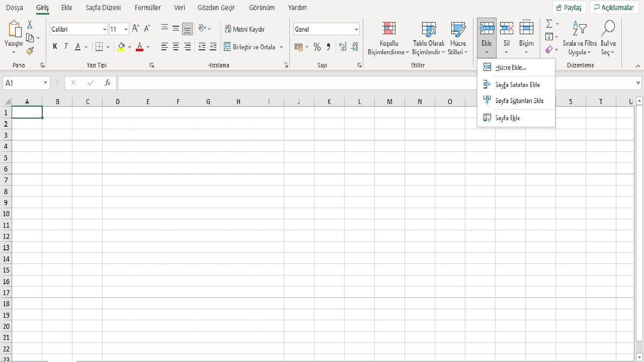Open Koşullu Biçimlendirme conditional formatting

387,38
